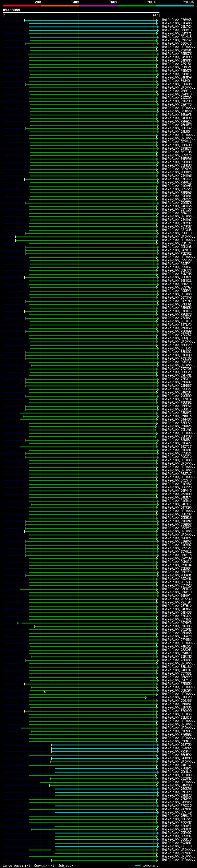Select label UniRef100_Q7PV82
197x868 pixels.
click(x=176, y=223)
